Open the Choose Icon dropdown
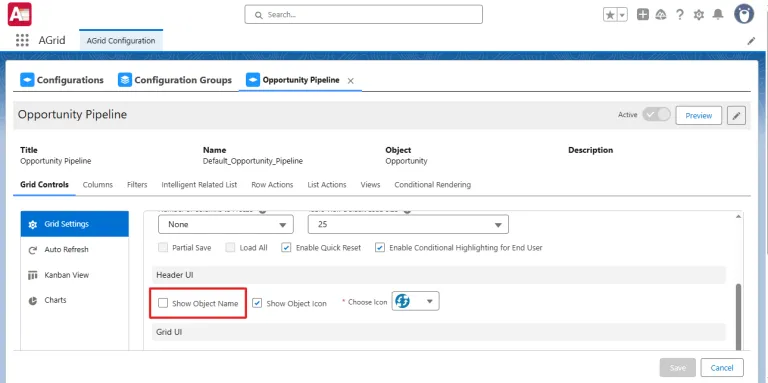 coord(415,301)
